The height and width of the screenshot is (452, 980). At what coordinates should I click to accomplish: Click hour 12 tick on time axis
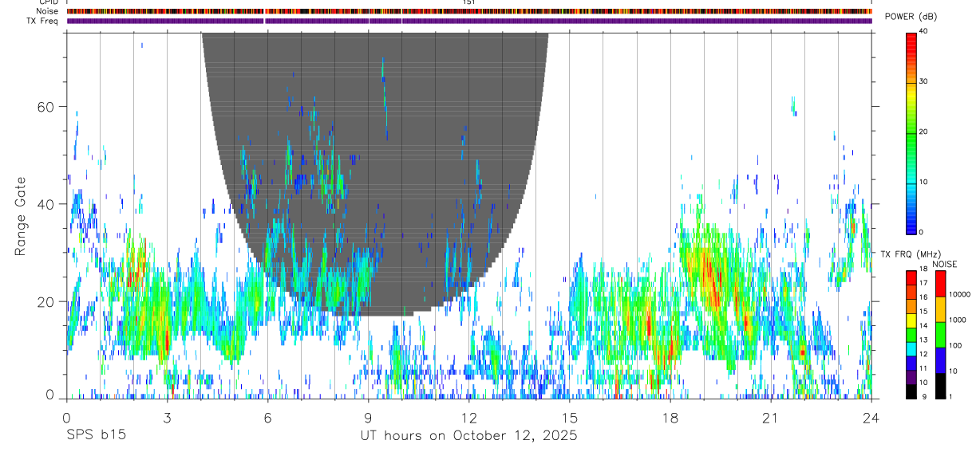coord(469,417)
